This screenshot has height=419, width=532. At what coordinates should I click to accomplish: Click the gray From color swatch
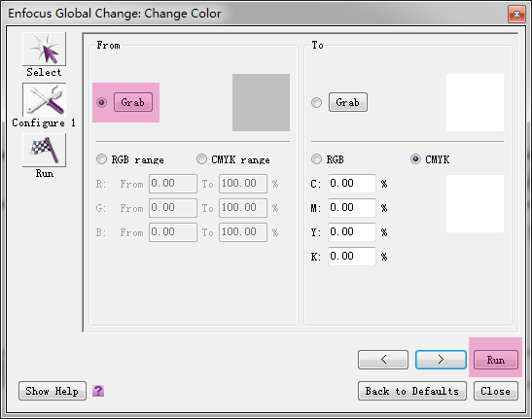click(x=261, y=102)
